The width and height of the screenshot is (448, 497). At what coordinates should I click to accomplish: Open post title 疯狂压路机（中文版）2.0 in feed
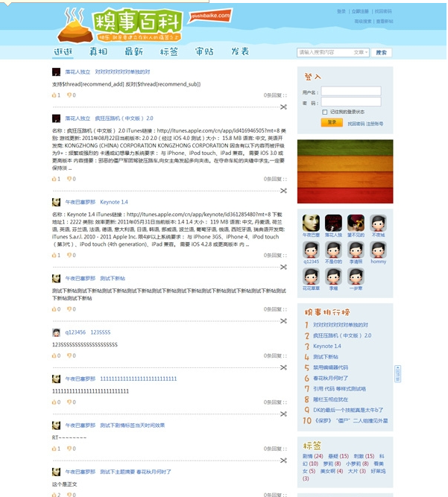124,118
